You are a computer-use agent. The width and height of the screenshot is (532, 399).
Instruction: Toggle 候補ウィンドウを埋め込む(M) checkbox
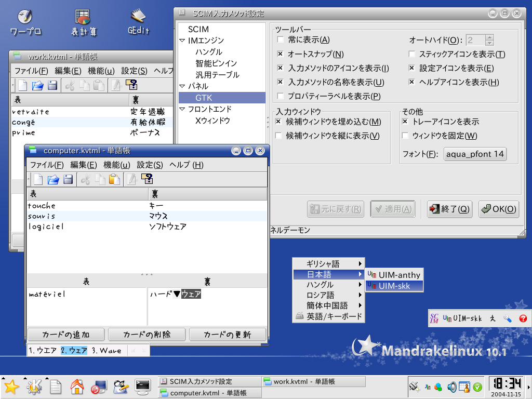278,122
